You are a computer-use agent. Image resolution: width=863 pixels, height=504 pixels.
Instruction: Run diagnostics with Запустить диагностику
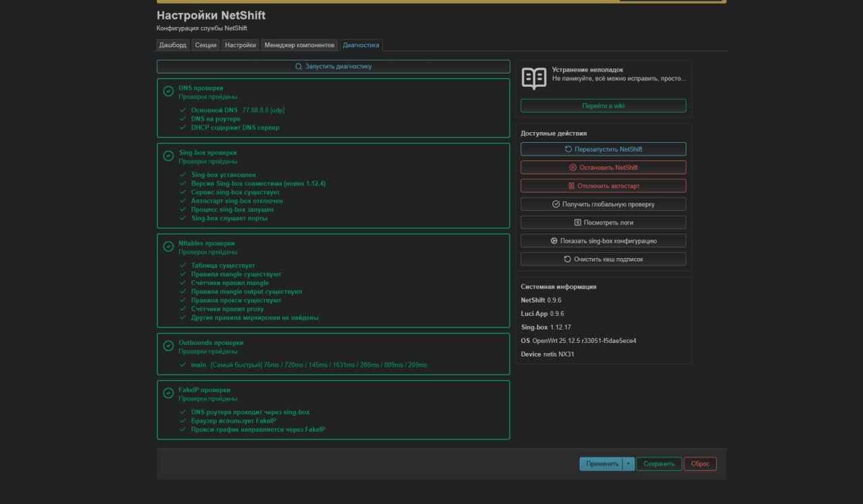click(333, 67)
